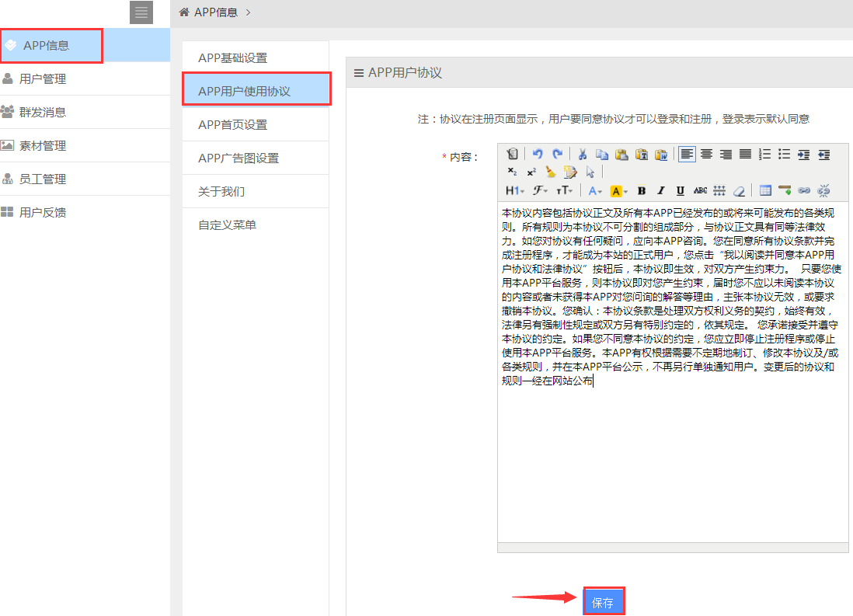Toggle underline formatting
Viewport: 853px width, 616px height.
point(680,190)
